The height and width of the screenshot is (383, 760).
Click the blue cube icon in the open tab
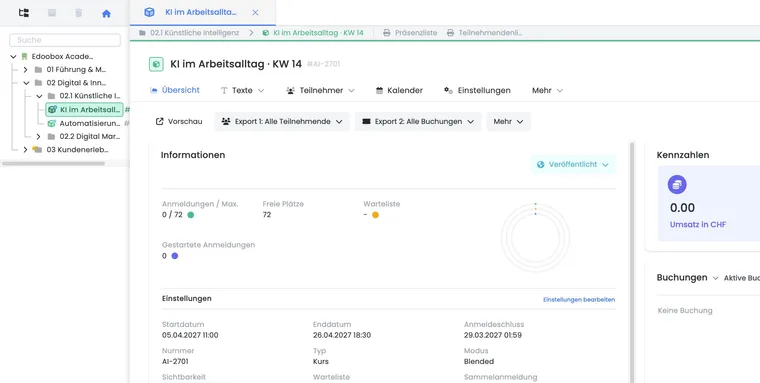[149, 12]
